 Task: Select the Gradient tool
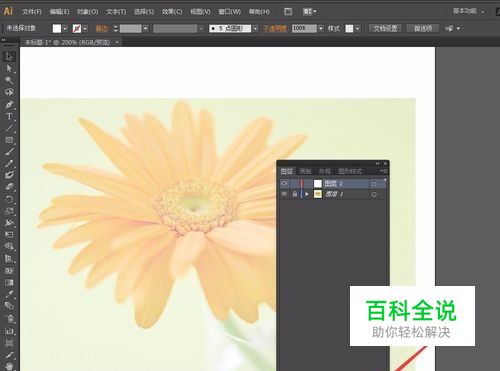pyautogui.click(x=9, y=283)
